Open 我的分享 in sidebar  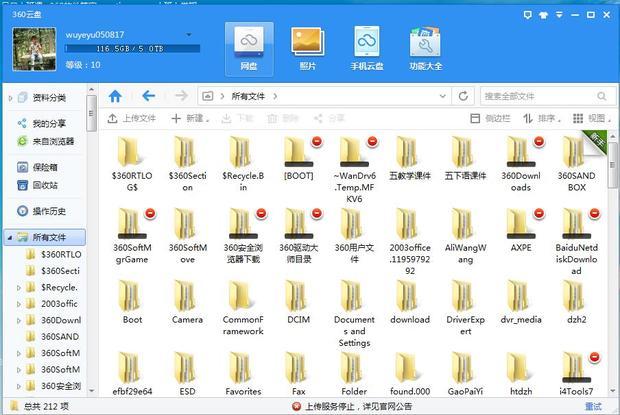(42, 124)
